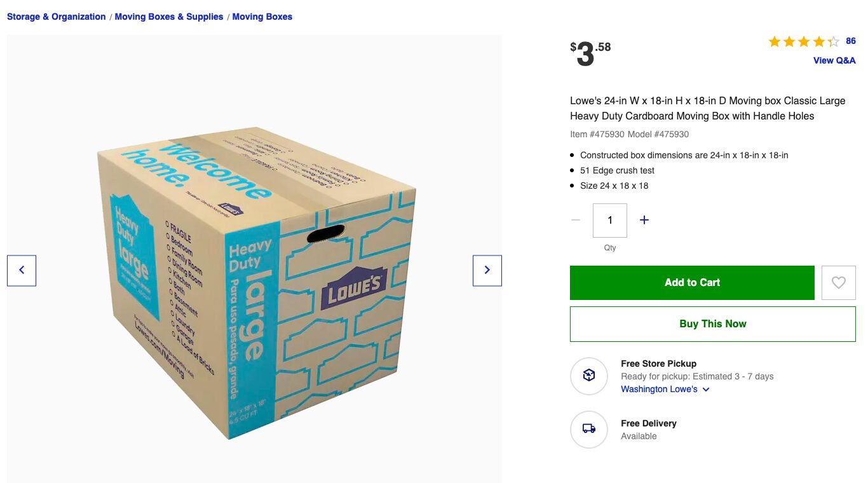Increase quantity with plus icon
Screen dimensions: 868x483
click(644, 220)
